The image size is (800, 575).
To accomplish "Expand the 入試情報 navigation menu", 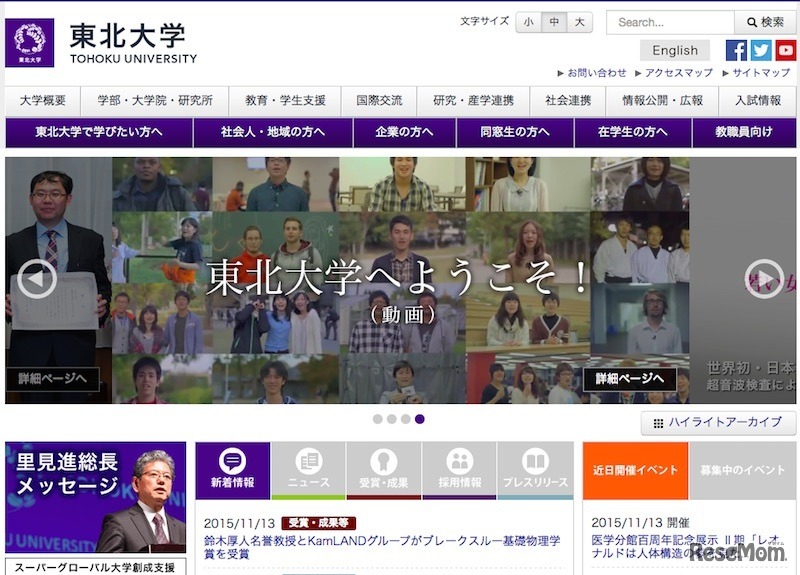I will point(757,101).
